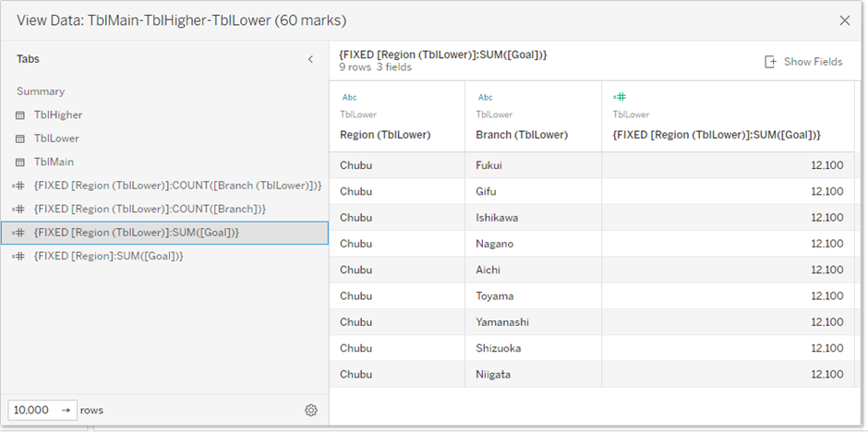Screen dimensions: 868x432
Task: Select the {FIXED [Region]:SUM([Goal])} tab
Action: [x=108, y=256]
